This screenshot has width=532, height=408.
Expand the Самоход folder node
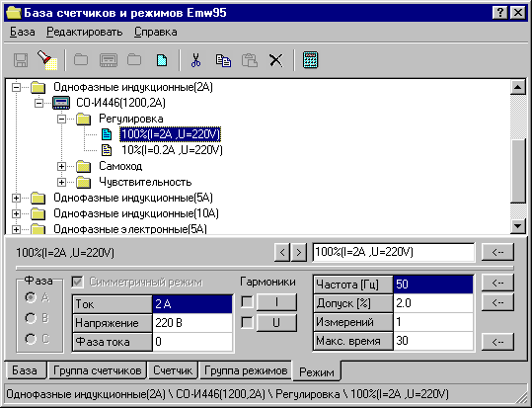click(61, 166)
